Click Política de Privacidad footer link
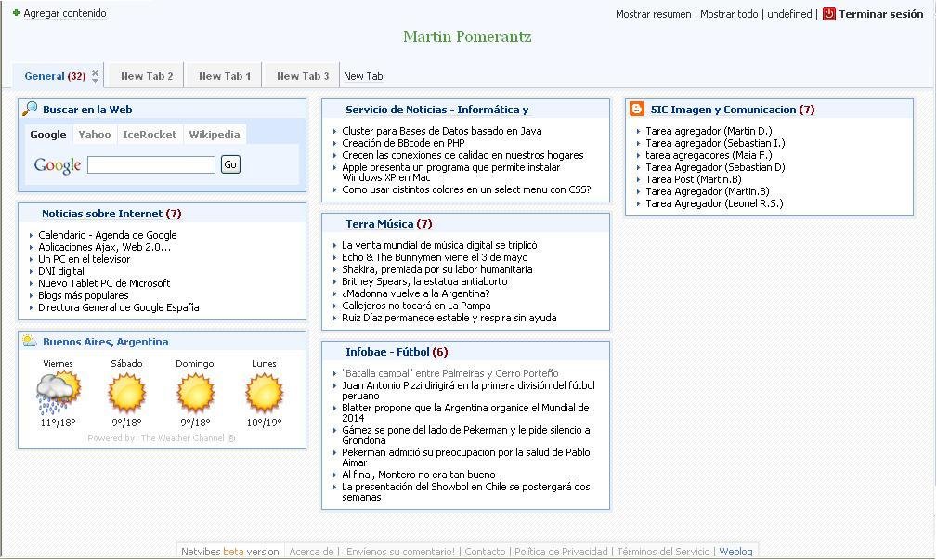This screenshot has width=937, height=560. [x=561, y=551]
